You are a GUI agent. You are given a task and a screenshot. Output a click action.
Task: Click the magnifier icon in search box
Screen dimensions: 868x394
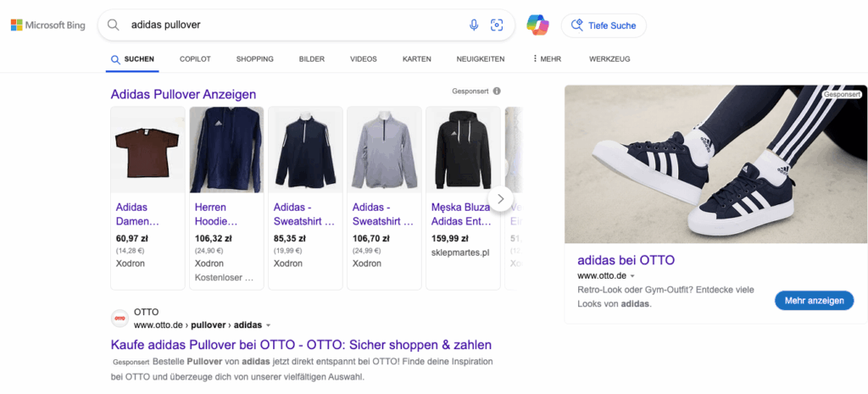[114, 25]
